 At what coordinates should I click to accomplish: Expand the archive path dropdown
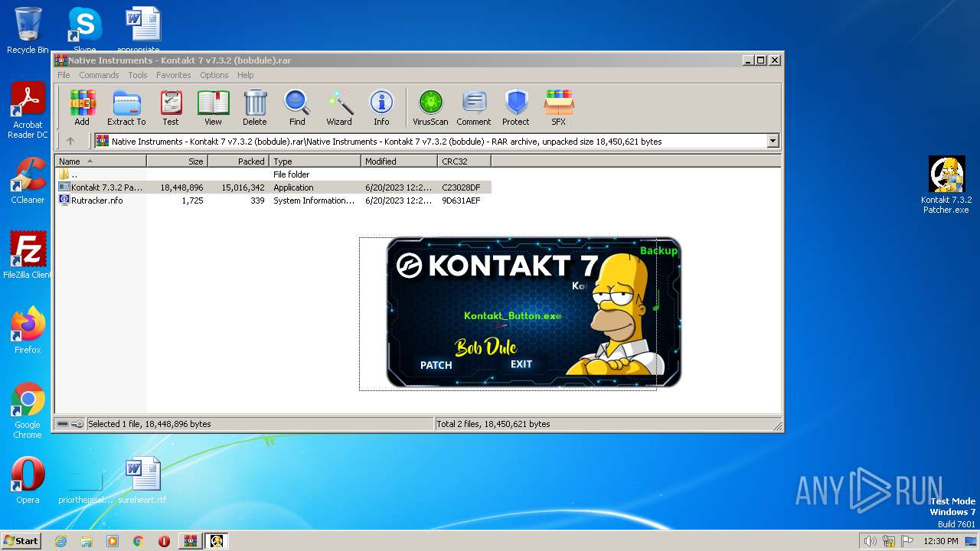(773, 141)
